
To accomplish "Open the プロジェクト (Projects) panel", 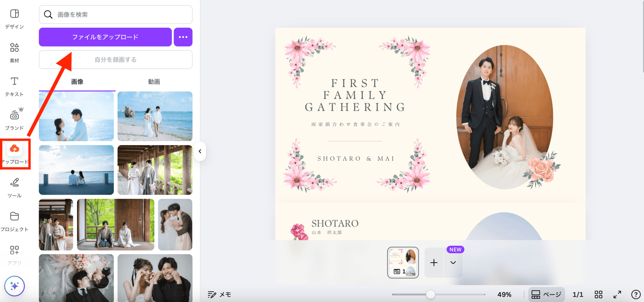I will click(14, 220).
